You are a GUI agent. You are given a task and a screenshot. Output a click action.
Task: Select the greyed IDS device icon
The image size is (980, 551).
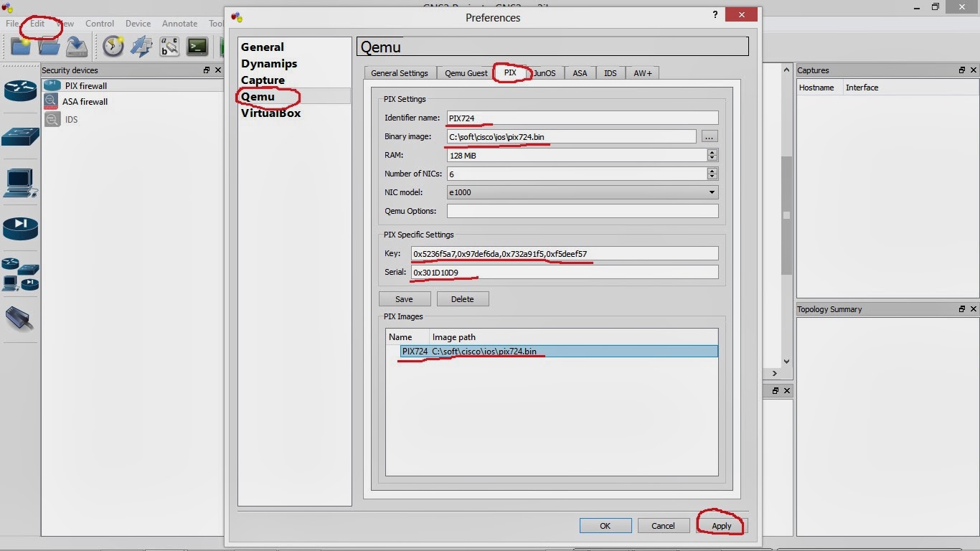pos(52,119)
